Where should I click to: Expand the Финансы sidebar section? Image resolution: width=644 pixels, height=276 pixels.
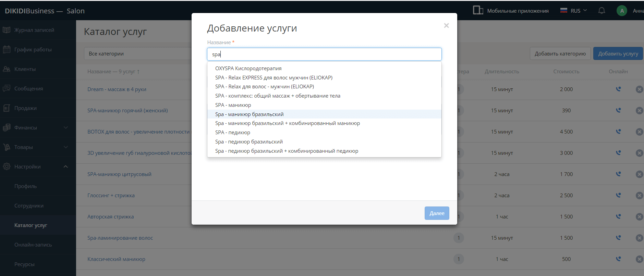[65, 128]
